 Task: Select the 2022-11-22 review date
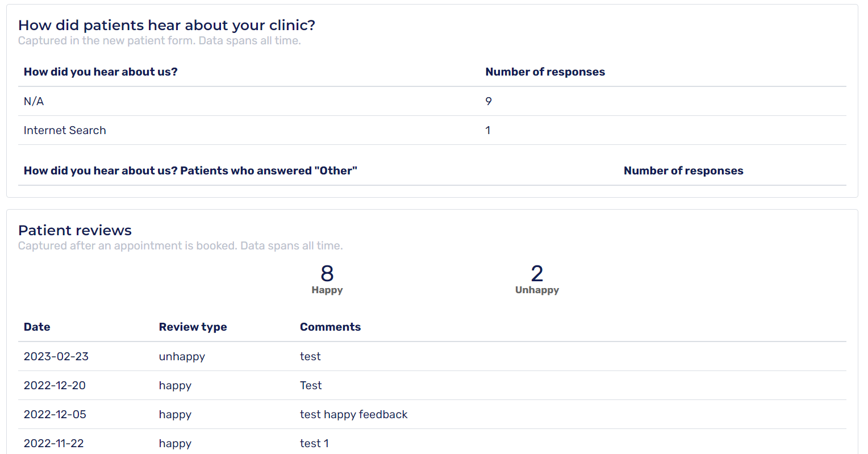[54, 444]
